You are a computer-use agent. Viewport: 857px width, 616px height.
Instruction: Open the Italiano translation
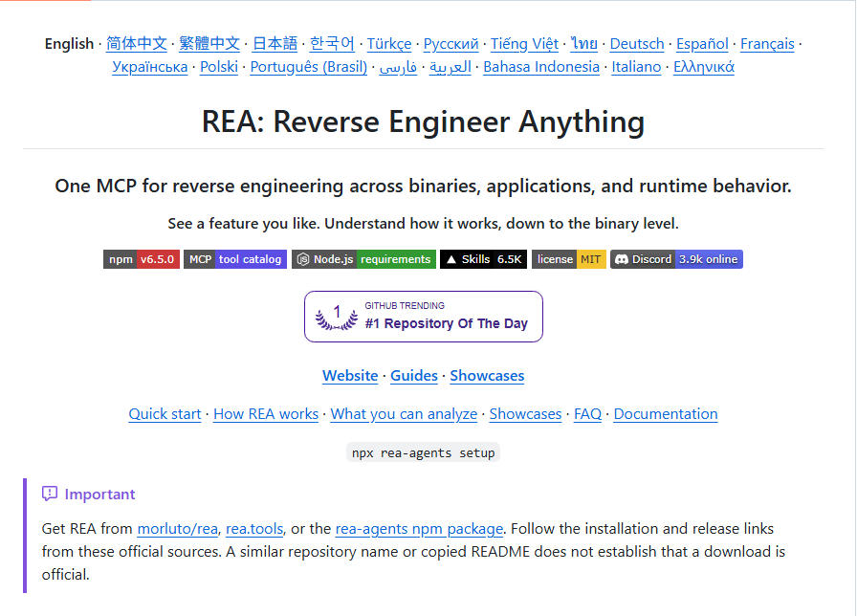[x=636, y=67]
